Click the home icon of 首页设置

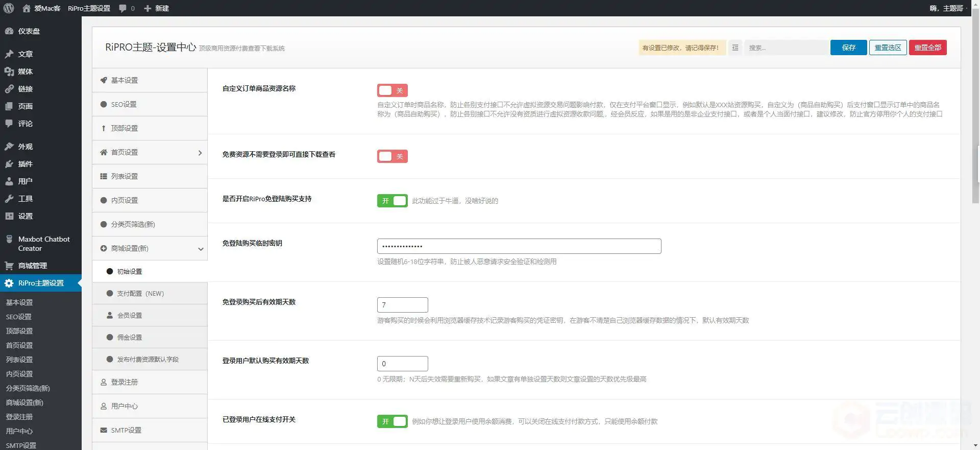(104, 152)
